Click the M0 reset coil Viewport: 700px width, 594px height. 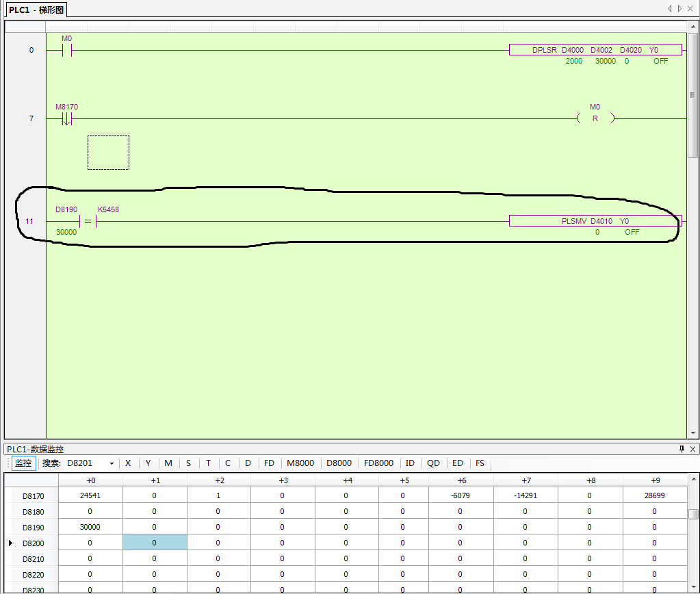pos(595,118)
